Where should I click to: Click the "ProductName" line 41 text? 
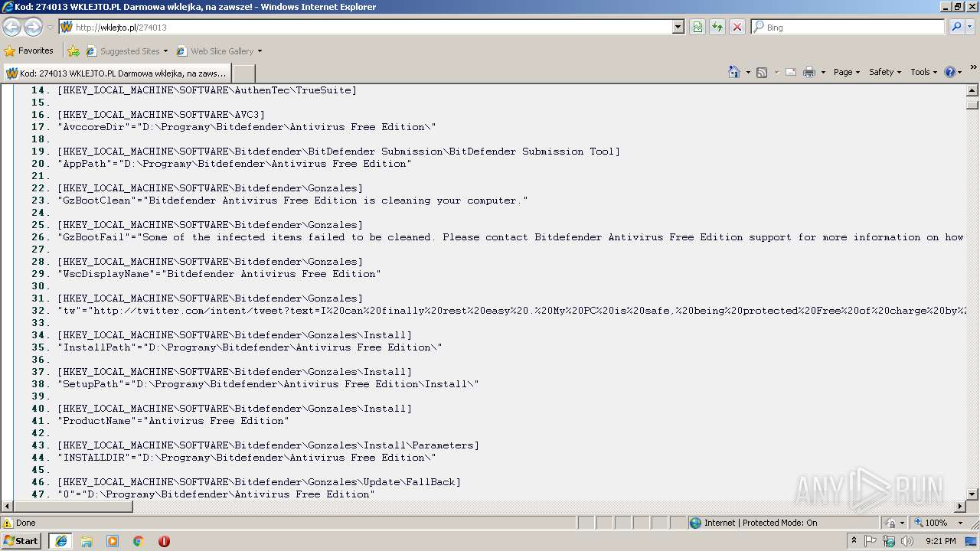(173, 421)
